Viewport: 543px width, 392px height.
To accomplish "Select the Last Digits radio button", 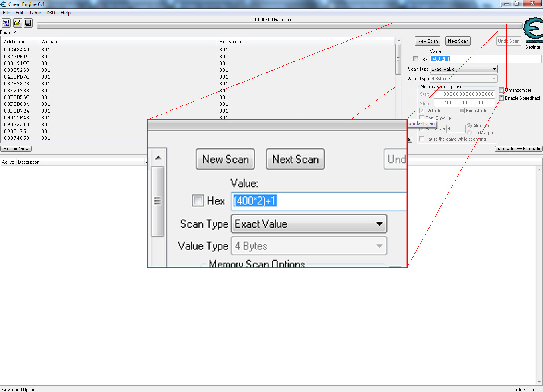I will pos(469,133).
